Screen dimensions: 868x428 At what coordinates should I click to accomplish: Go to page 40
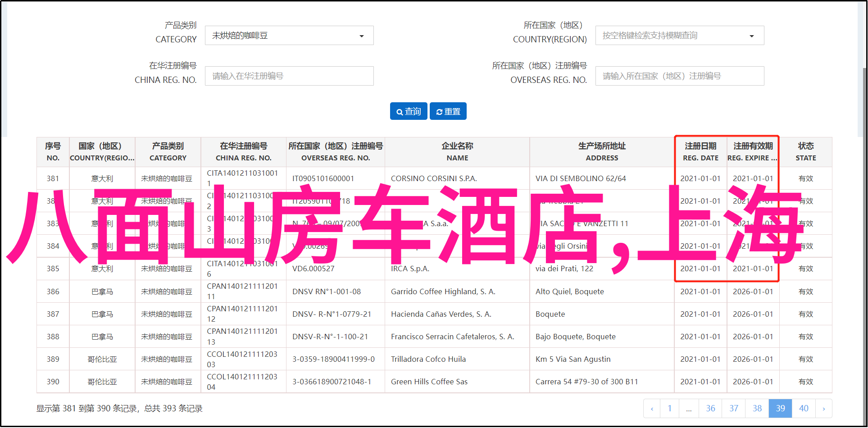[x=804, y=409]
